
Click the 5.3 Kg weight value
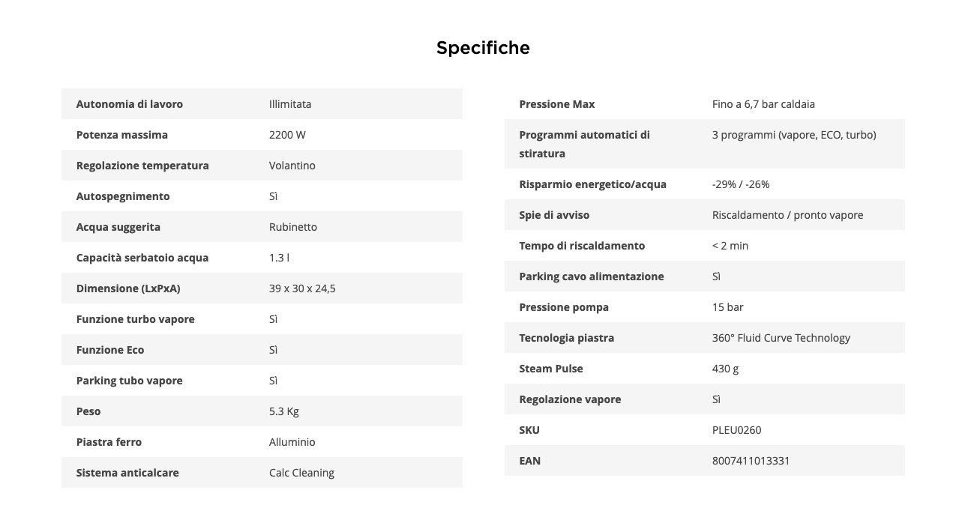pos(284,411)
